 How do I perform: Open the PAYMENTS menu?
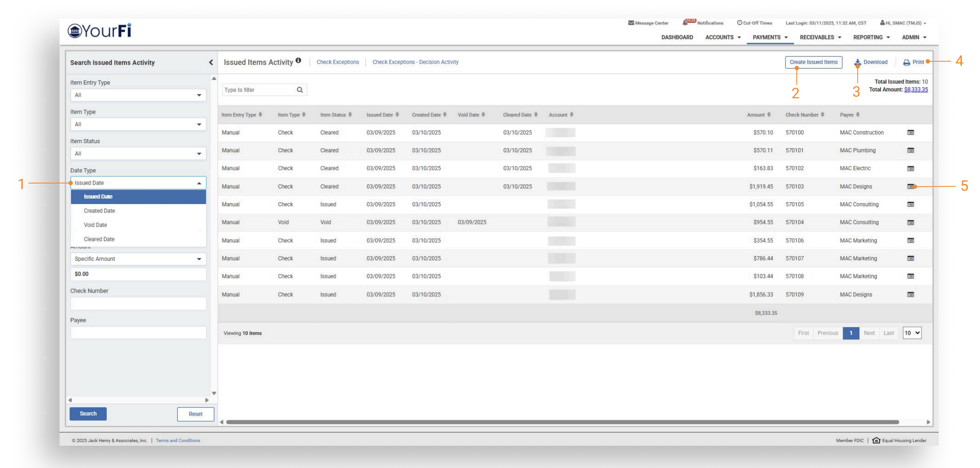pos(770,37)
